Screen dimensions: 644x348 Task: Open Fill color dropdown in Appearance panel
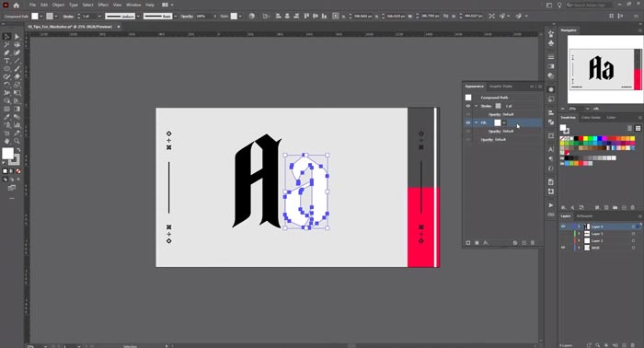[x=504, y=122]
